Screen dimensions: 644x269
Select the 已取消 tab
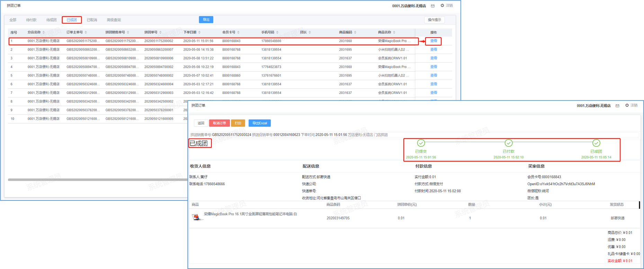point(92,20)
